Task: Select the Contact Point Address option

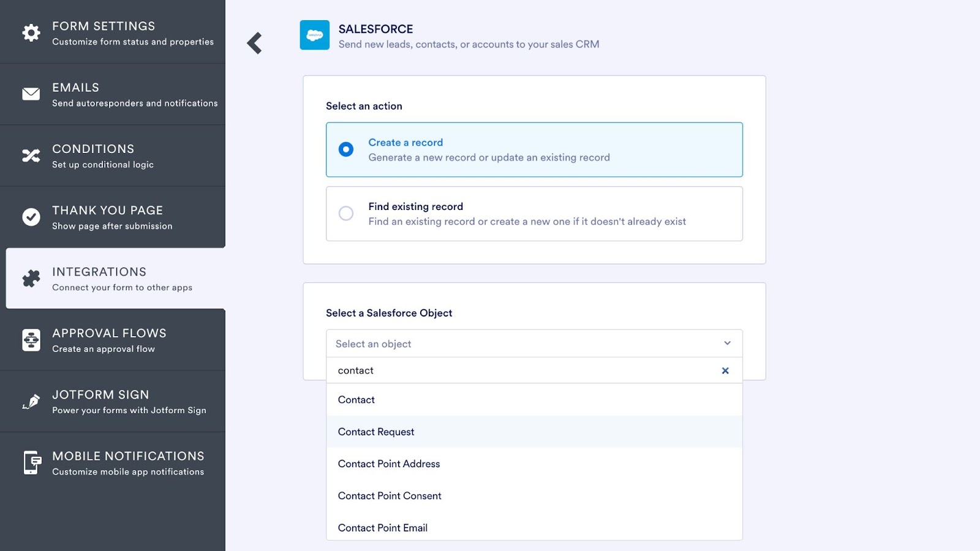Action: coord(389,464)
